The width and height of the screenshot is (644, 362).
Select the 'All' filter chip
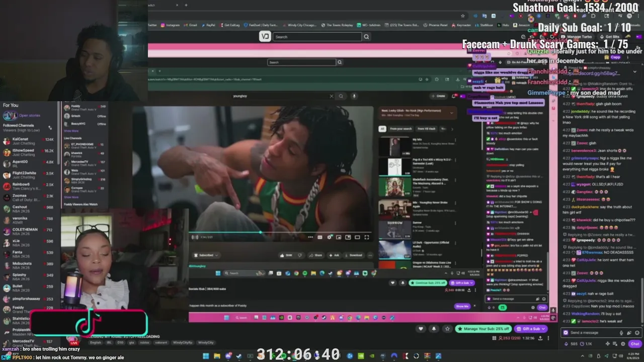[x=382, y=129]
